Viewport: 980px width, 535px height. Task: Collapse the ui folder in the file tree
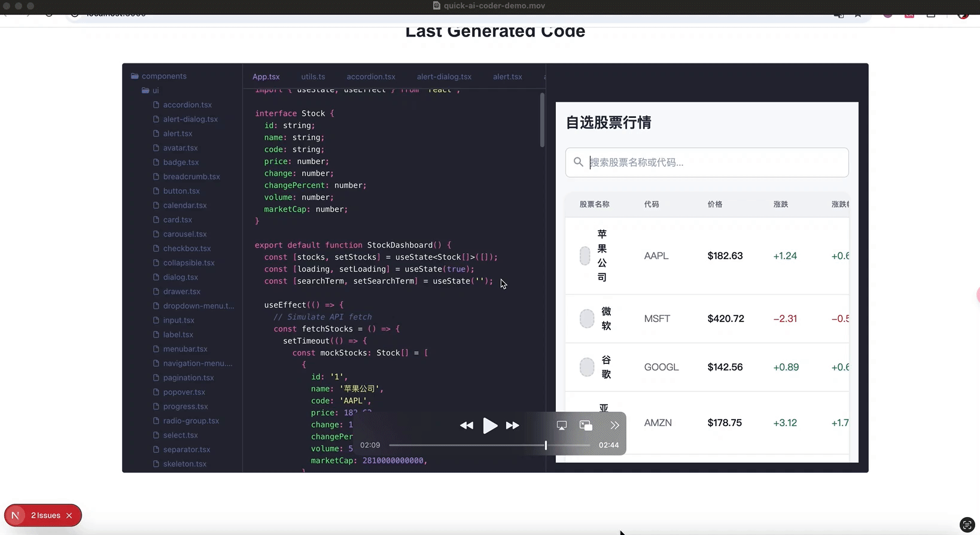click(x=150, y=90)
